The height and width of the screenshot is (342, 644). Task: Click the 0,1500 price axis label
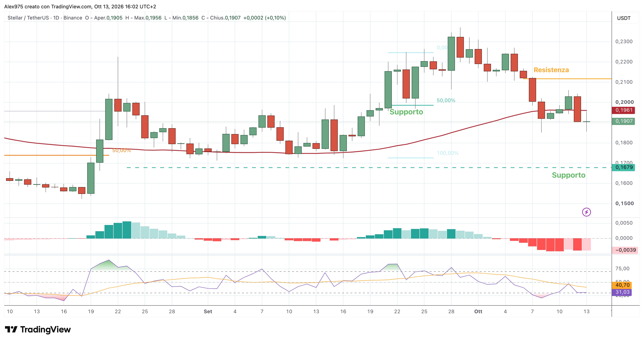point(624,203)
